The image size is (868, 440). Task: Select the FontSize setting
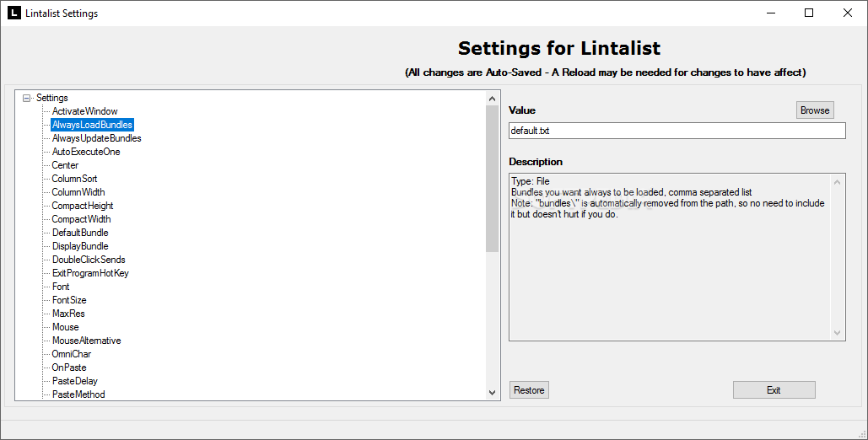69,300
